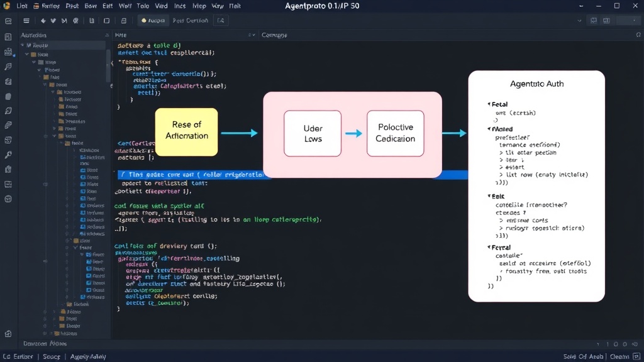644x362 pixels.
Task: Open the chevron dropdown in the upper-right toolbar
Action: click(x=579, y=21)
